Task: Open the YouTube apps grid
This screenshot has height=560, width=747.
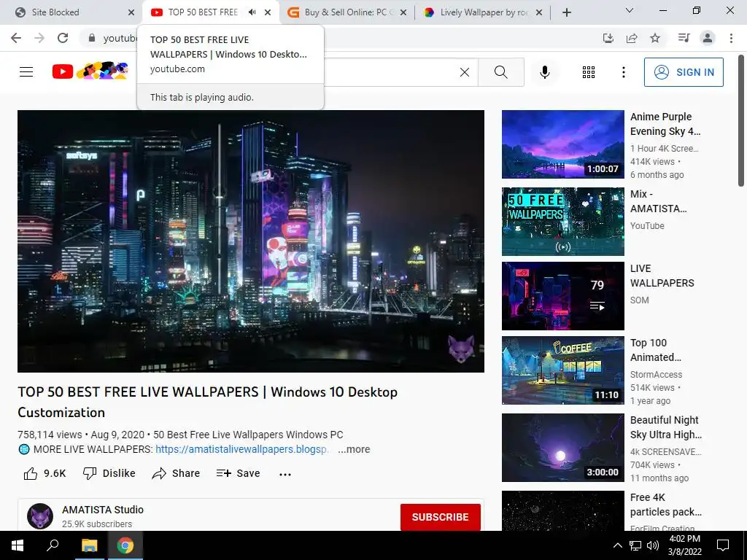Action: pos(589,72)
